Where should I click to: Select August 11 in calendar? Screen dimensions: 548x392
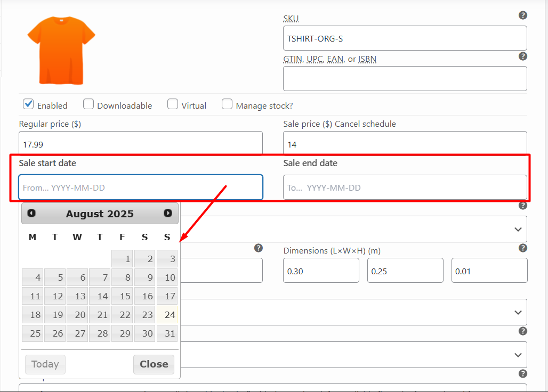tap(33, 296)
